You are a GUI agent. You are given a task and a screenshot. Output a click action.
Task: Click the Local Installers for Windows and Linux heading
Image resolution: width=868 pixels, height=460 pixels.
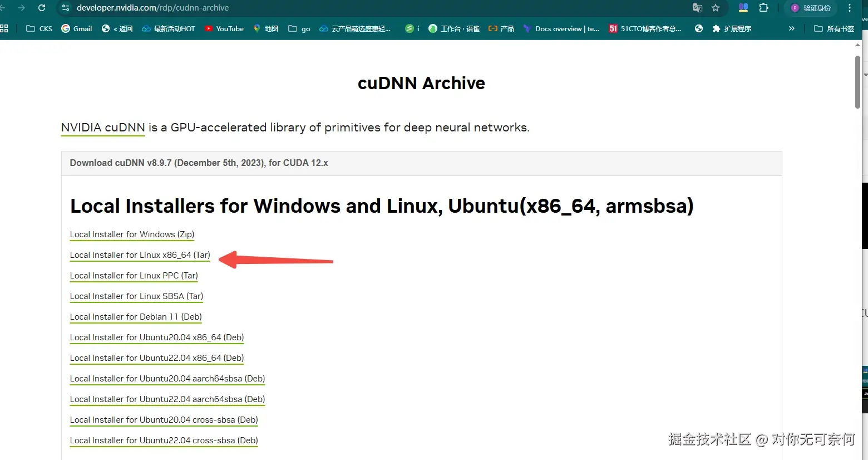(382, 206)
